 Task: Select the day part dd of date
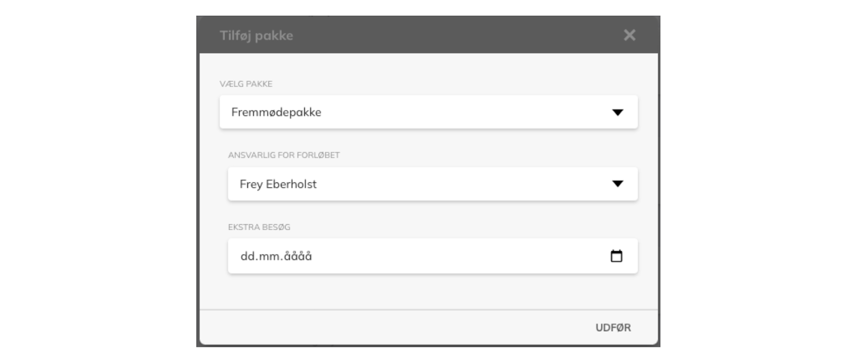(248, 256)
